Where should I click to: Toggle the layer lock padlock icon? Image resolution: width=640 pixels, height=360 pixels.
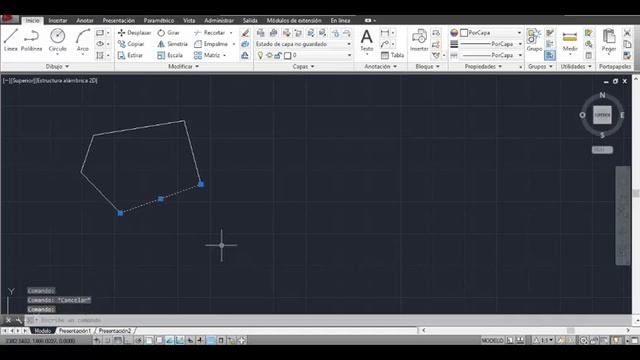278,55
